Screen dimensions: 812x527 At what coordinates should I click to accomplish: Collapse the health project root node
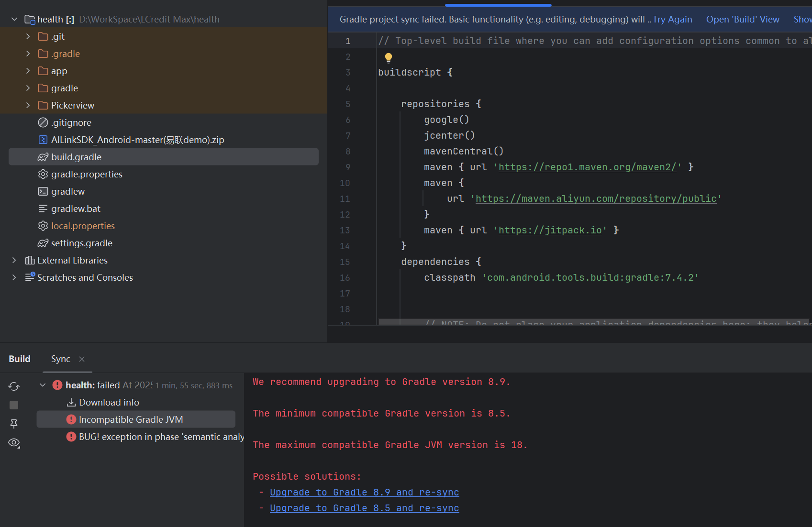click(x=14, y=19)
